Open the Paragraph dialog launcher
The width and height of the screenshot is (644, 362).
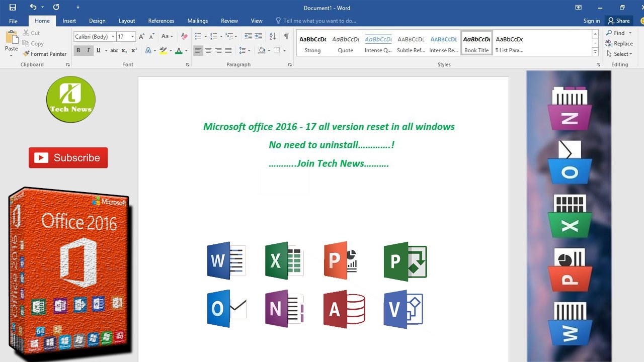pyautogui.click(x=290, y=65)
